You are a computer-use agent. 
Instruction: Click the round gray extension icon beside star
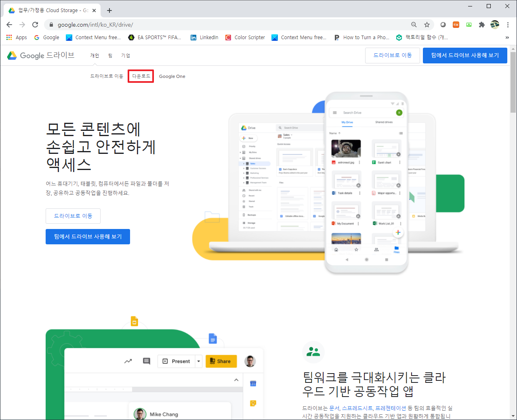[443, 25]
